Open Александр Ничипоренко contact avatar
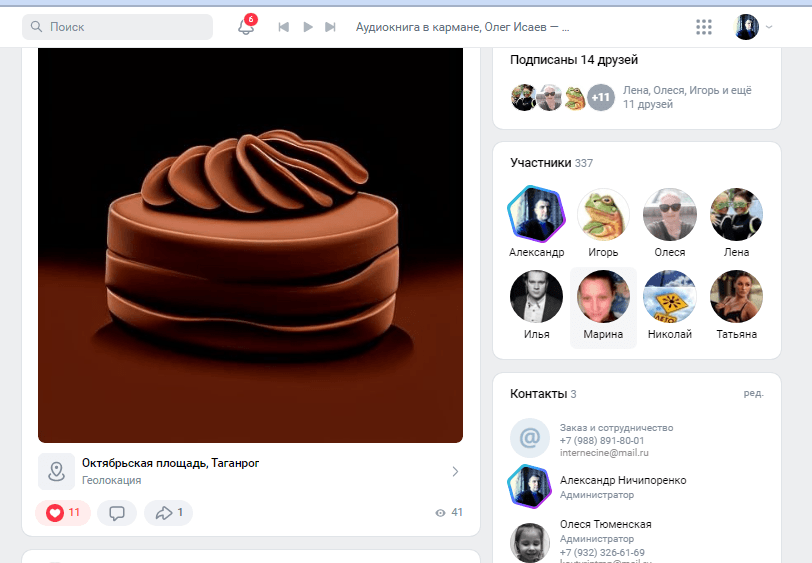812x563 pixels. click(529, 487)
